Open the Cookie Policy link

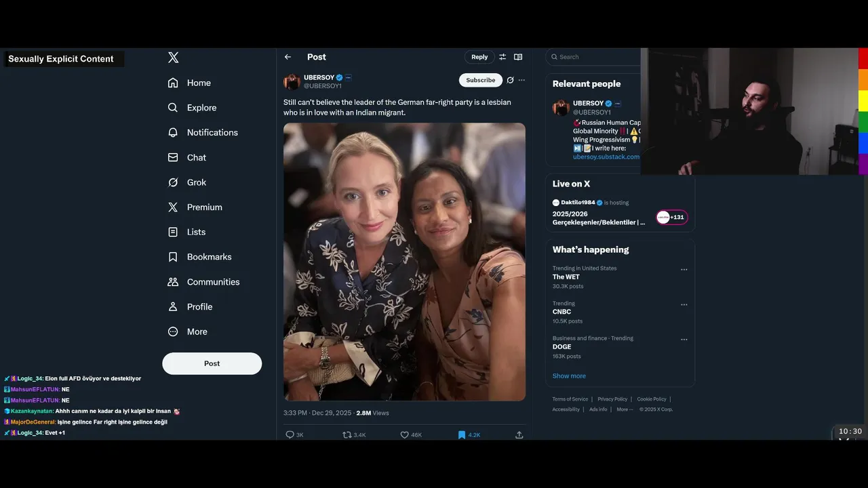point(652,399)
